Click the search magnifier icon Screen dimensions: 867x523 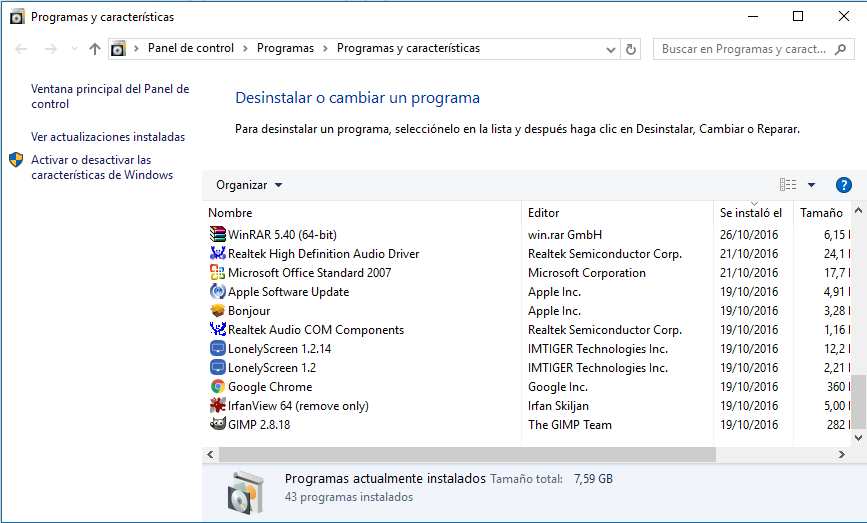click(x=840, y=49)
